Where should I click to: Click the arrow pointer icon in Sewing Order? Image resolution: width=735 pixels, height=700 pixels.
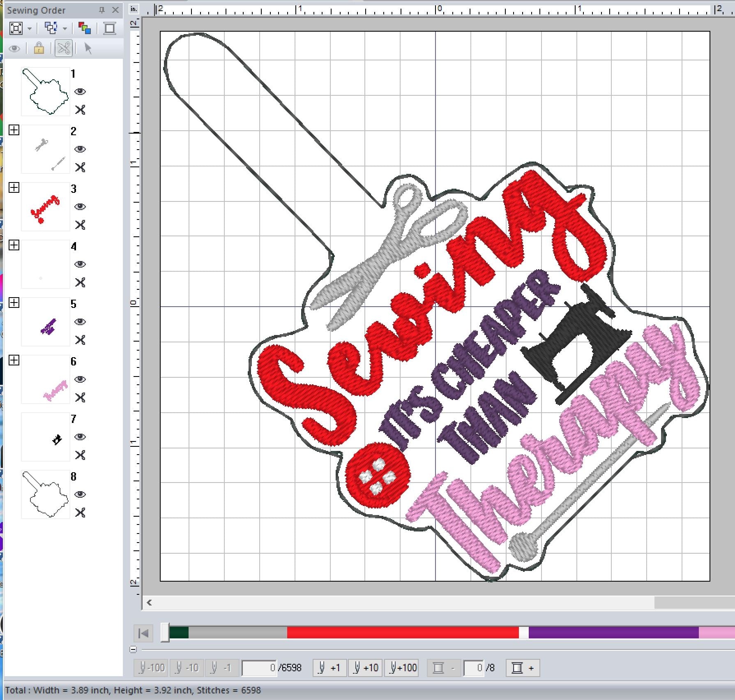[x=88, y=49]
